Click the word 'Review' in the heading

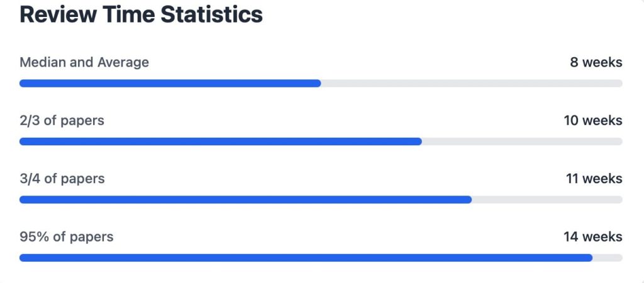[58, 15]
